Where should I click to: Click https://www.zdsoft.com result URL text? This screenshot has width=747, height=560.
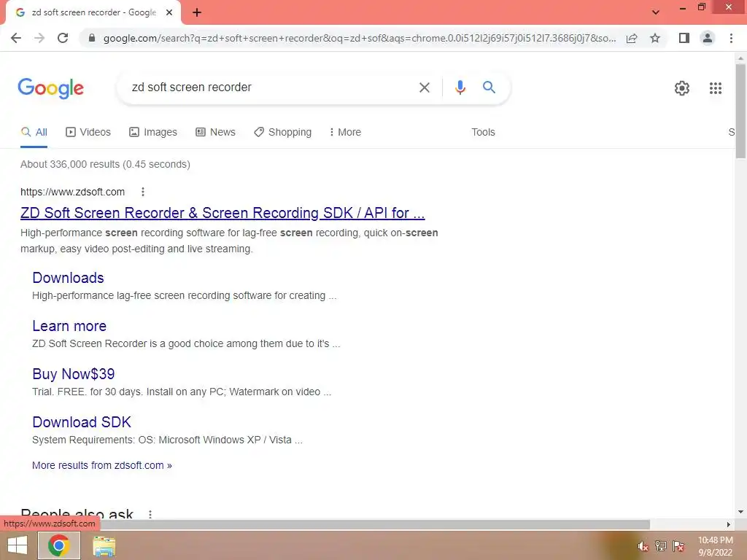(72, 192)
